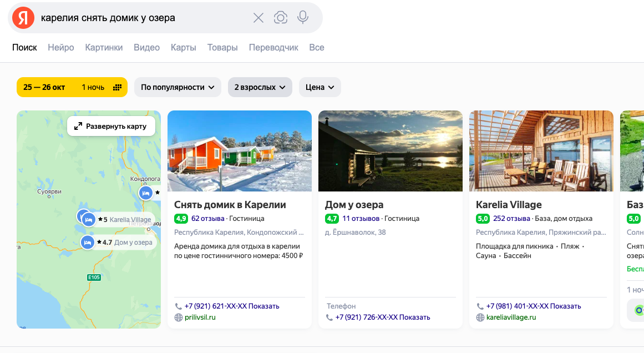Open the Дом у озера sunset photo
The image size is (644, 353).
coord(390,151)
